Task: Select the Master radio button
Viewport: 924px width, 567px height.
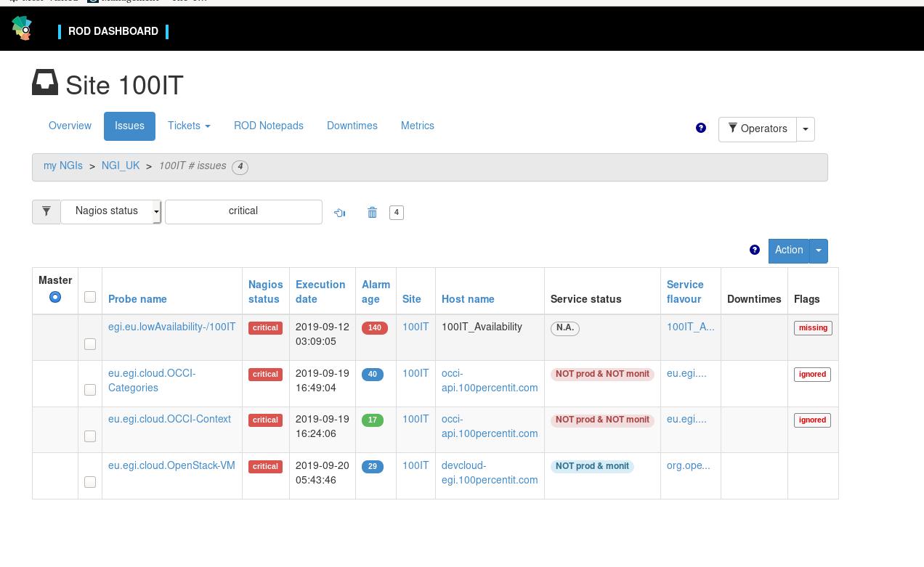Action: [55, 297]
